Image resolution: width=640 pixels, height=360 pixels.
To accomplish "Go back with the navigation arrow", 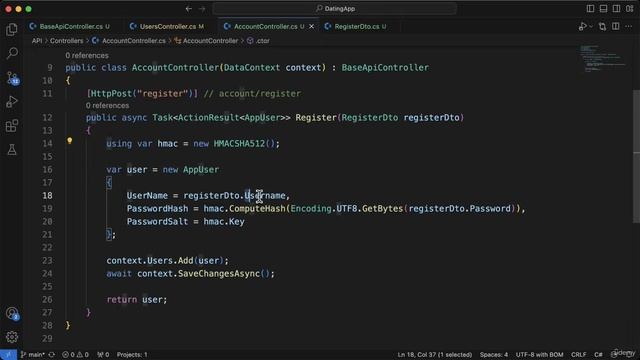I will point(189,9).
